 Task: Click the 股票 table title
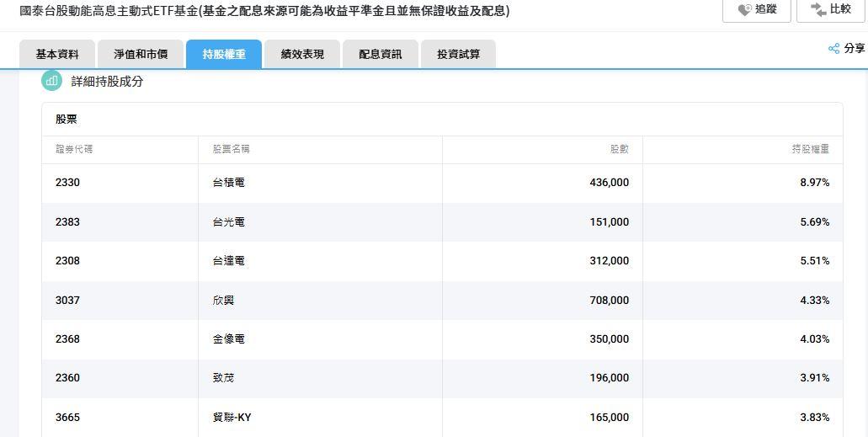67,119
